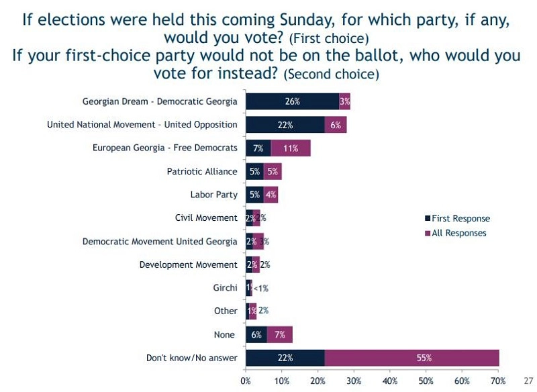
Task: Click the Girchi category label
Action: click(x=225, y=287)
